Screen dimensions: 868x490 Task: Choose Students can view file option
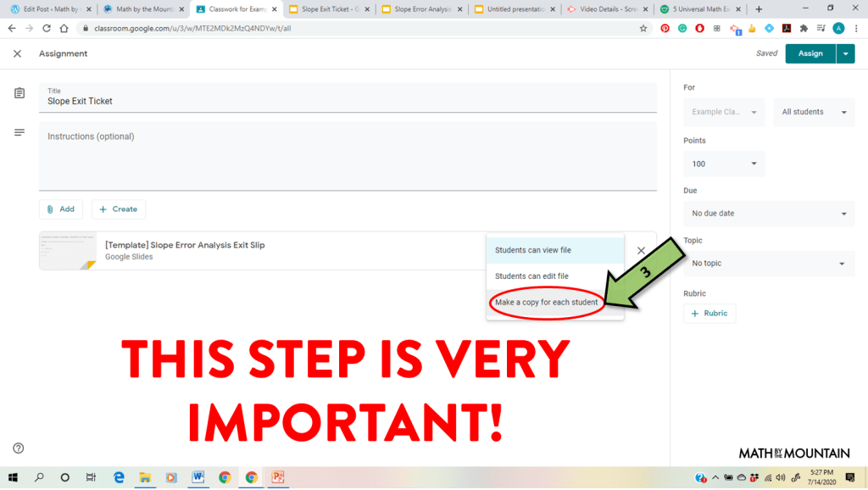tap(532, 250)
